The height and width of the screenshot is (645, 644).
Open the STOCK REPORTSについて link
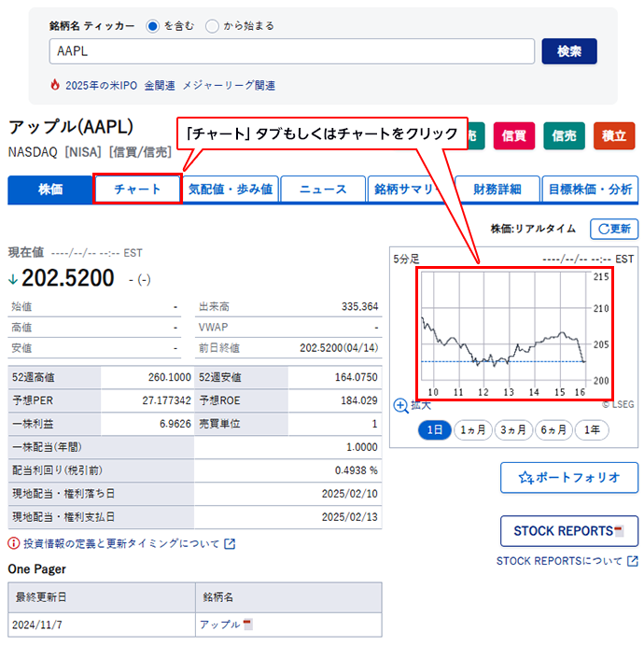tap(559, 561)
